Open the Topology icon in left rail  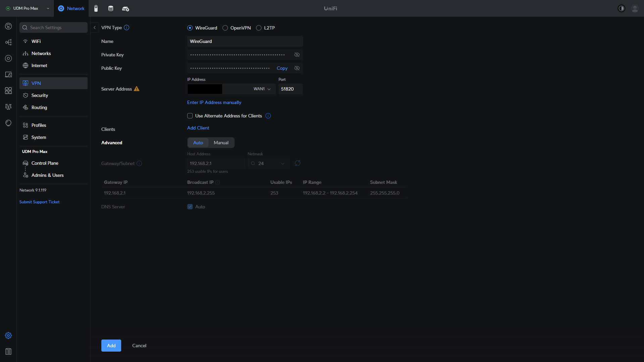point(8,42)
